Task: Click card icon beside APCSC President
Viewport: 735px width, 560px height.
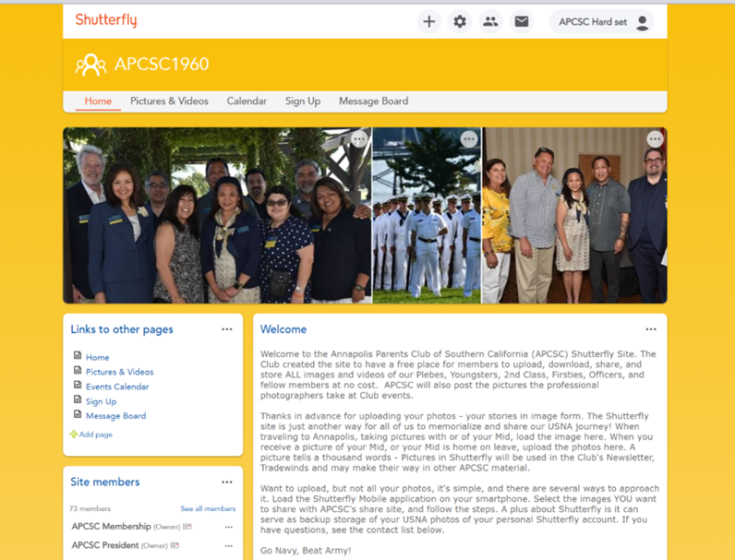Action: [x=175, y=545]
